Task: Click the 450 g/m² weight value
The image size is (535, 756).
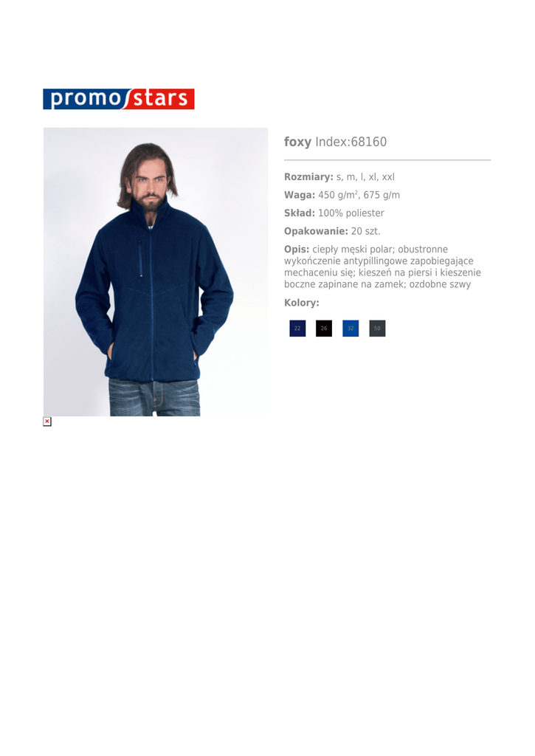Action: click(338, 195)
